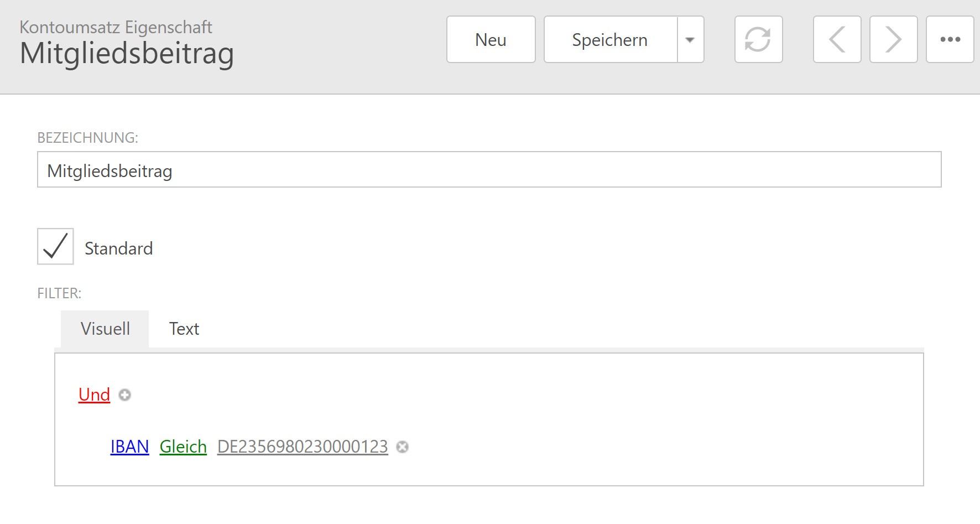Click the Standard checkbox label text
The height and width of the screenshot is (524, 980).
coord(118,248)
